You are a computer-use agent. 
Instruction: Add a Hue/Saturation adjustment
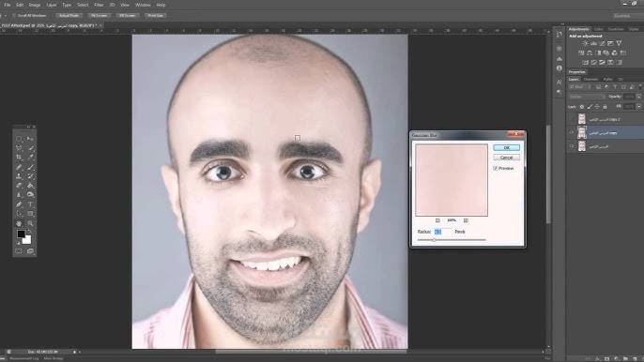point(581,53)
